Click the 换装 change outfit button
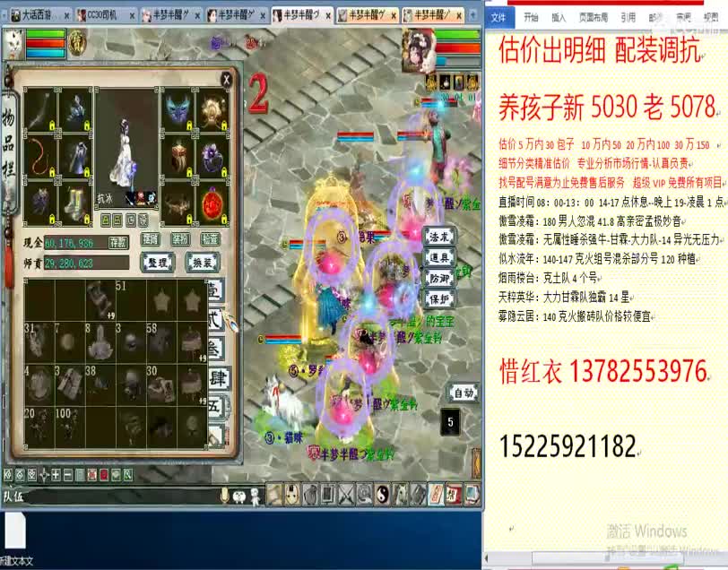This screenshot has height=570, width=728. [203, 263]
